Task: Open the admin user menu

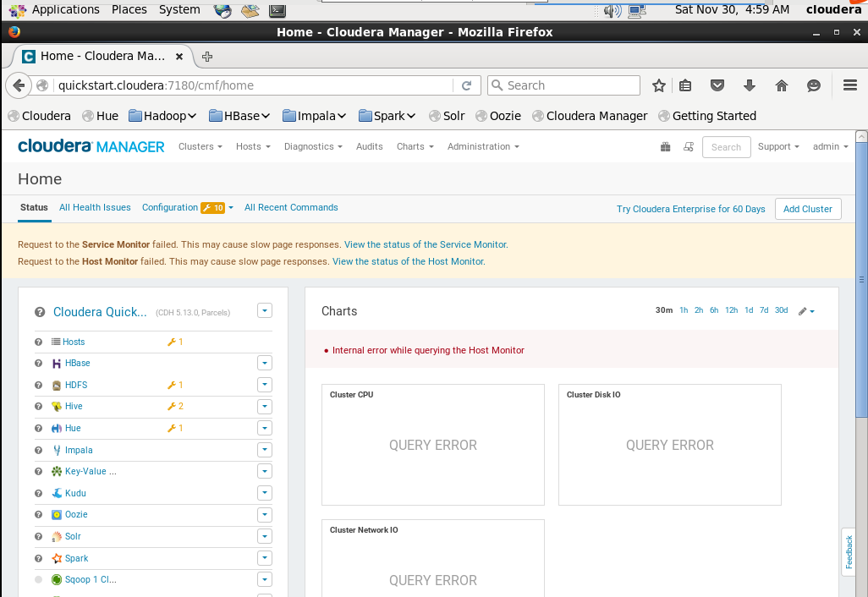Action: 831,146
